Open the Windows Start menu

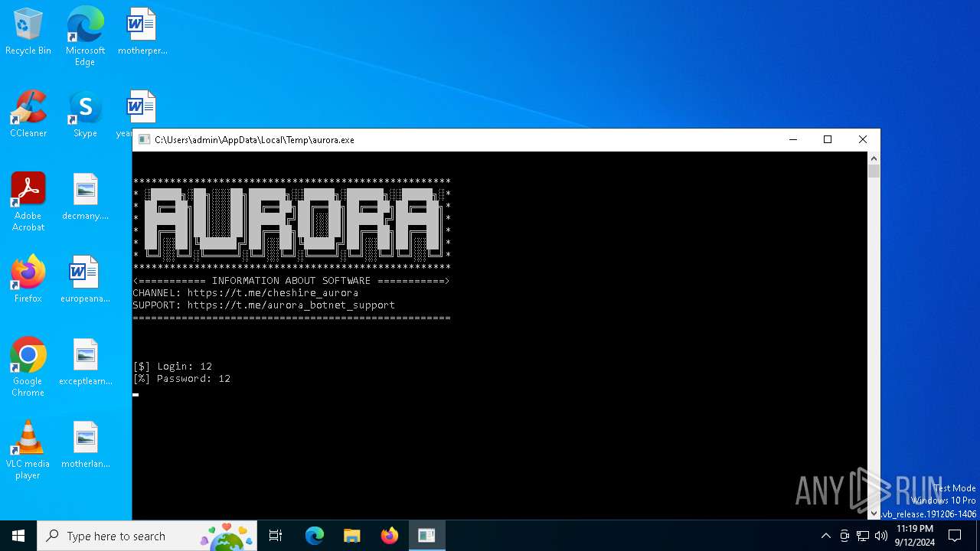coord(18,536)
